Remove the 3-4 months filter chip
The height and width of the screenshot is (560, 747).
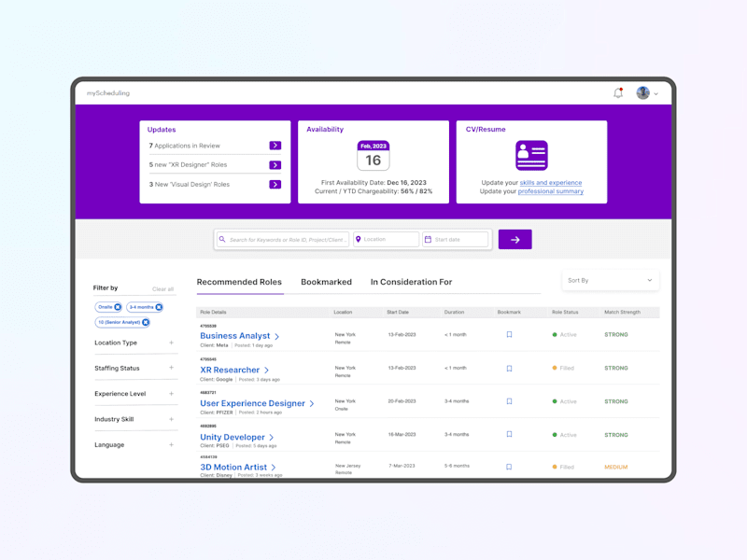click(x=159, y=307)
